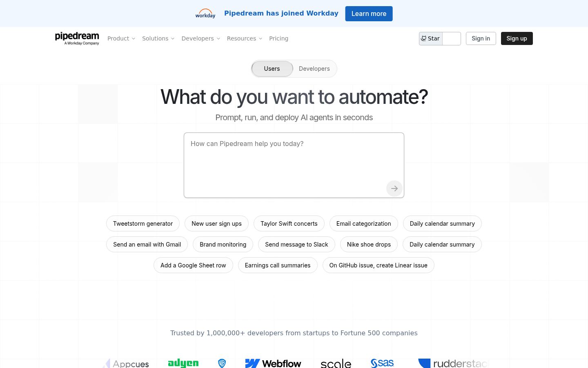Pick the Email categorization suggestion
Viewport: 588px width, 368px height.
click(364, 224)
